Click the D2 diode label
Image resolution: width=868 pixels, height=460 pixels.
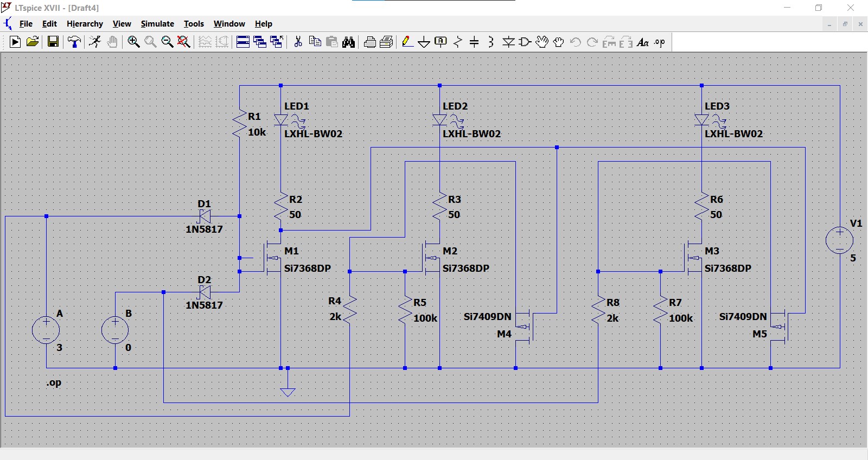coord(204,280)
